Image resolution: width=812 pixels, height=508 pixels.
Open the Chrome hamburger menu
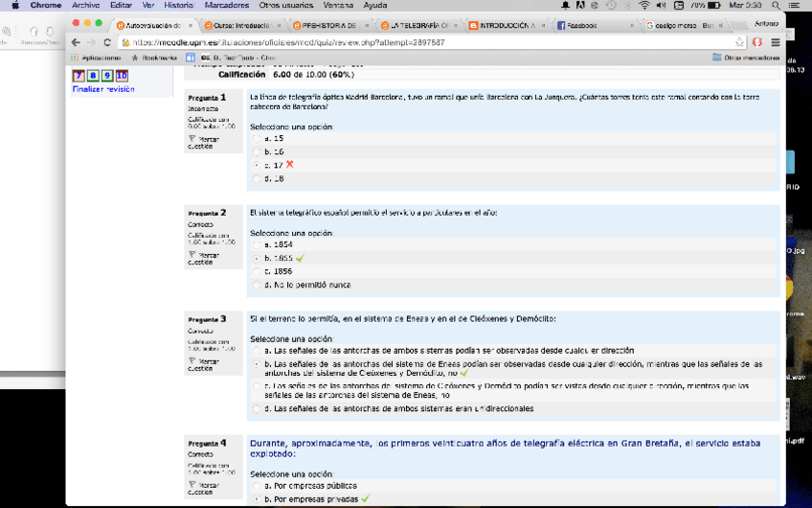click(775, 43)
